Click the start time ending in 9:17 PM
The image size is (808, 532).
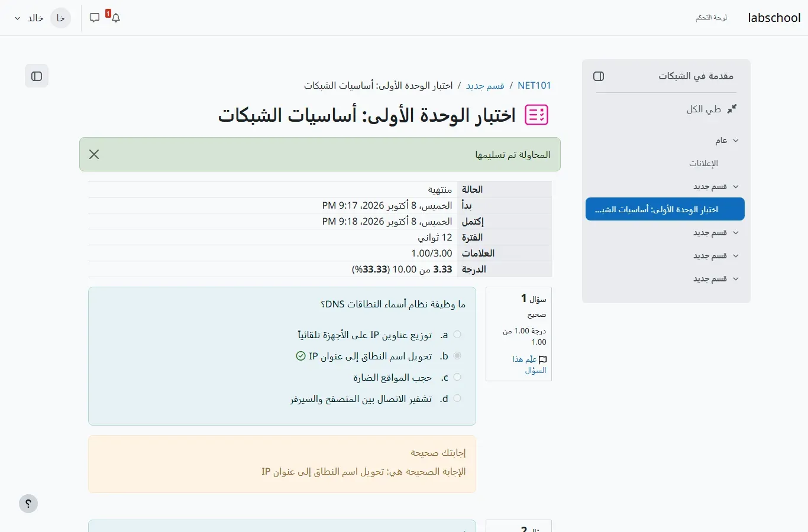click(x=387, y=205)
